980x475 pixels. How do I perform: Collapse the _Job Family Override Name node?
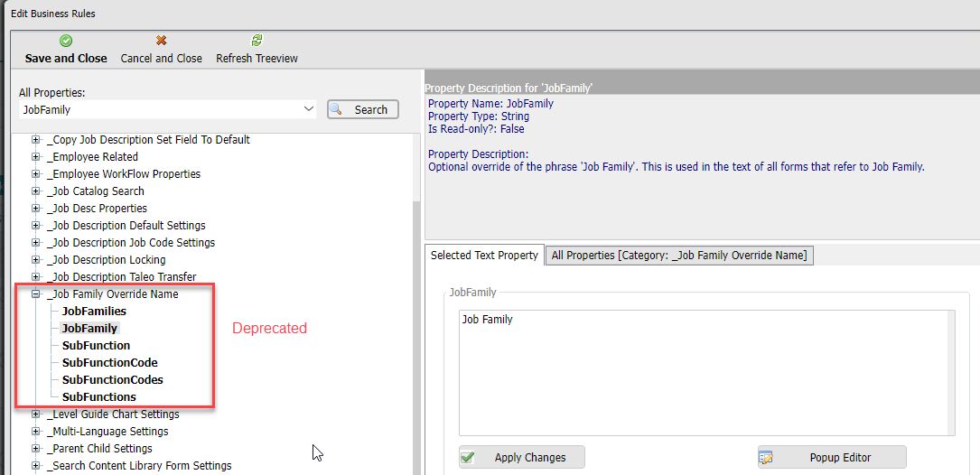36,294
